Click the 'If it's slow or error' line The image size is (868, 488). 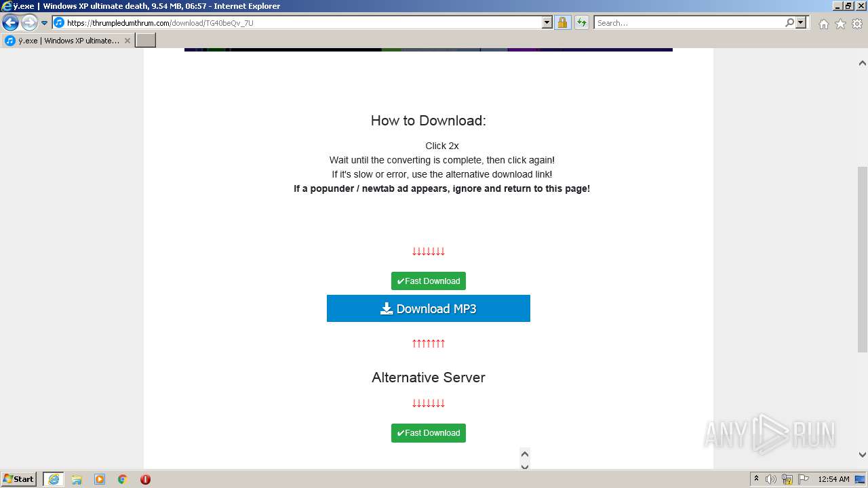coord(442,174)
